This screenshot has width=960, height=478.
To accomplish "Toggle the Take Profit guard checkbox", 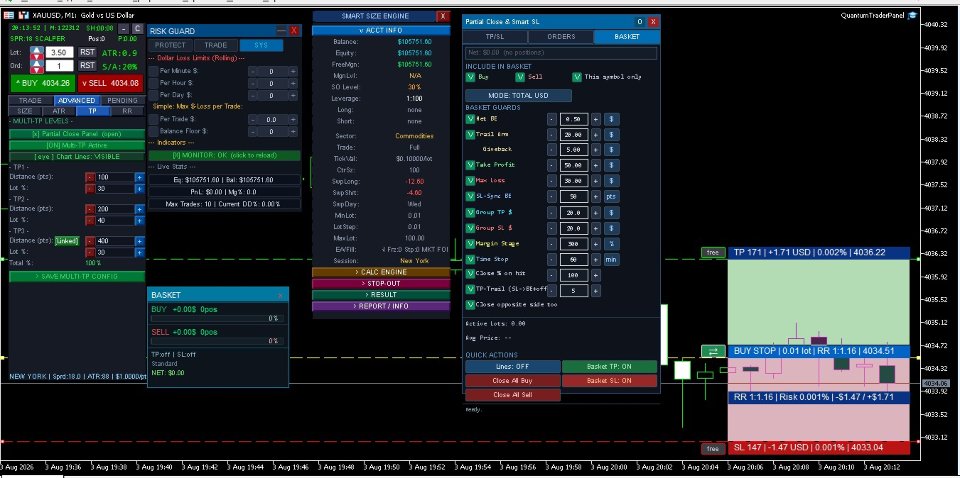I will [x=470, y=165].
